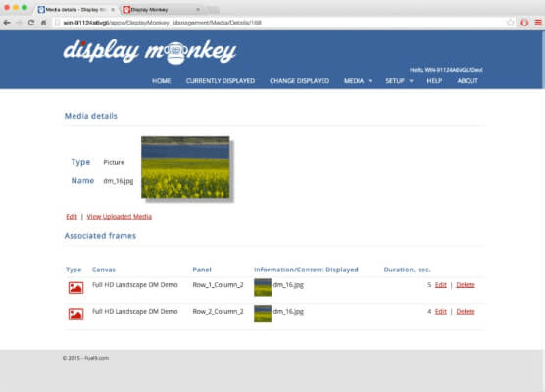Open the HELP page

434,81
